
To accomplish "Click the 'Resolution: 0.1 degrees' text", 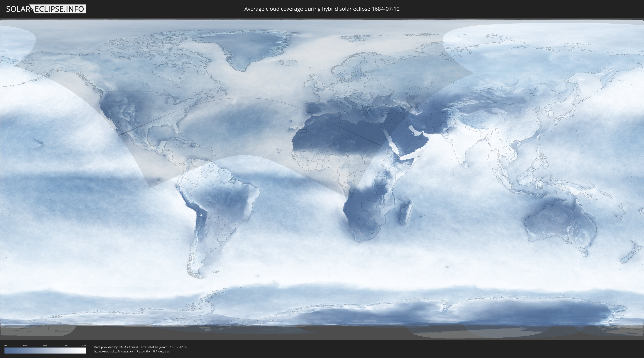I will pyautogui.click(x=153, y=352).
